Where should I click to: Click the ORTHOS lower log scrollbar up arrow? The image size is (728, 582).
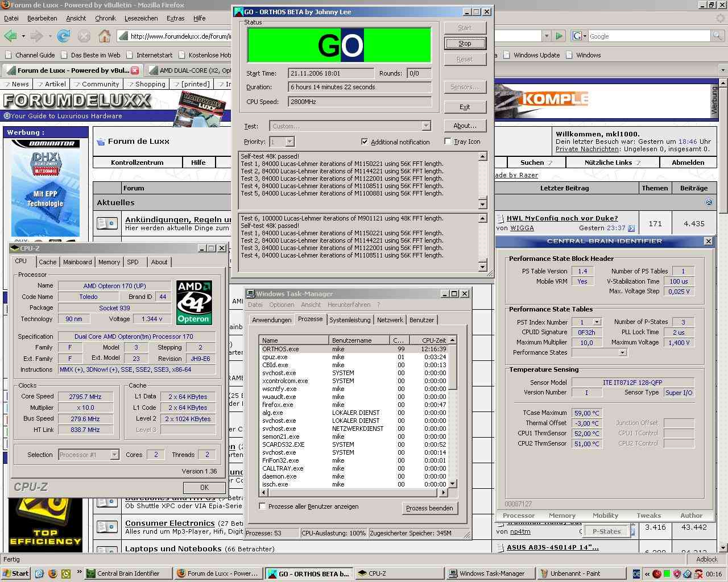(483, 218)
